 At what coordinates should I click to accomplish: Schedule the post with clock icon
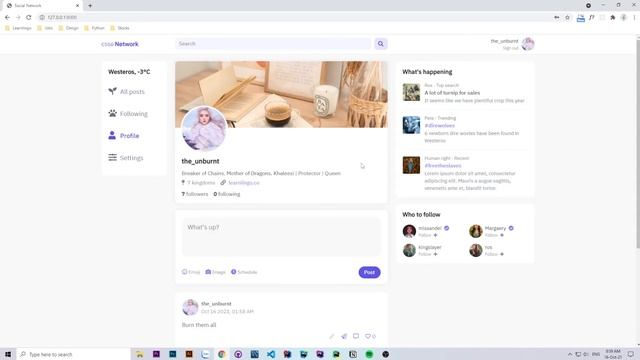coord(244,272)
